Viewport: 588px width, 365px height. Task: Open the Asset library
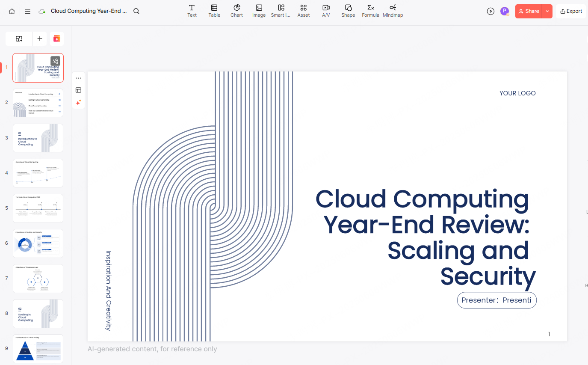[x=303, y=11]
